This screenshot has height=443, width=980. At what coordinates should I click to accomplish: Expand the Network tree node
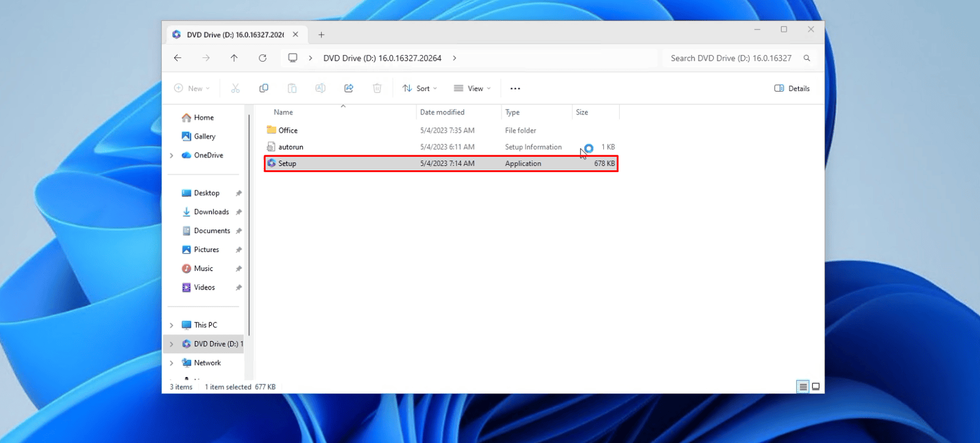[171, 363]
